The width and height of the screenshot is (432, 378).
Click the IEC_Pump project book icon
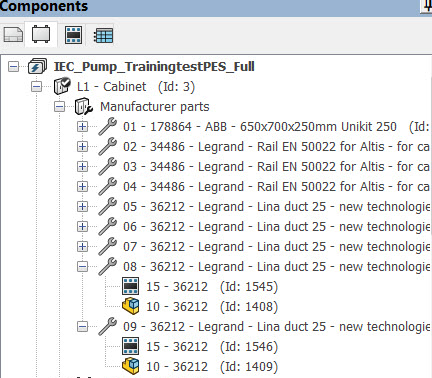[37, 67]
